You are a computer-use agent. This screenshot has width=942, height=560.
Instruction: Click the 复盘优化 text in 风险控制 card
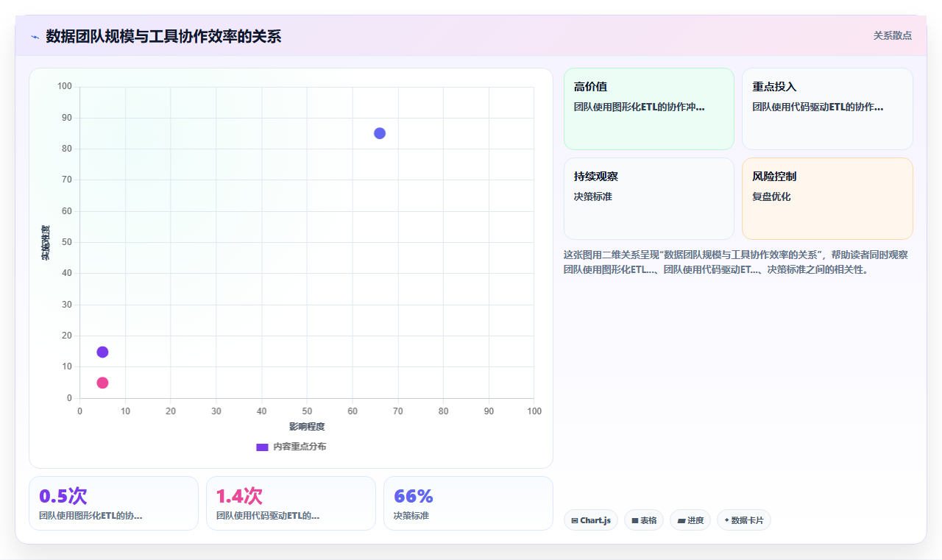(x=771, y=197)
